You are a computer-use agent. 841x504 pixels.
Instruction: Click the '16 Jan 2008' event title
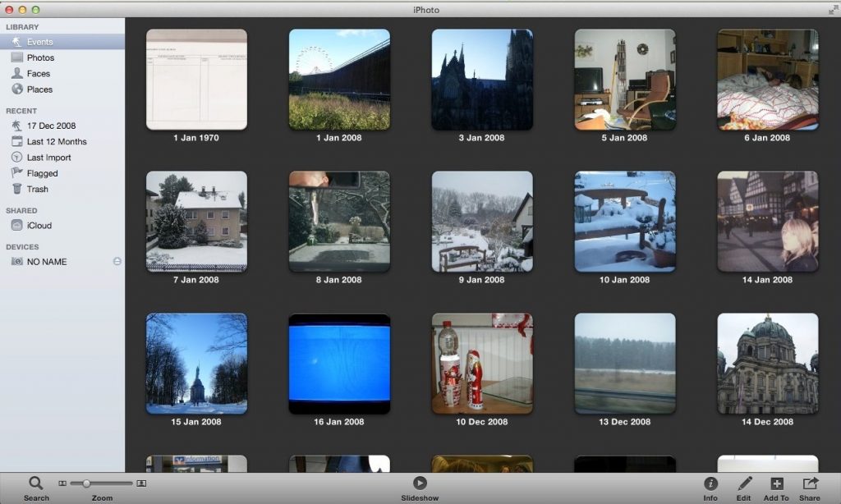click(x=339, y=422)
